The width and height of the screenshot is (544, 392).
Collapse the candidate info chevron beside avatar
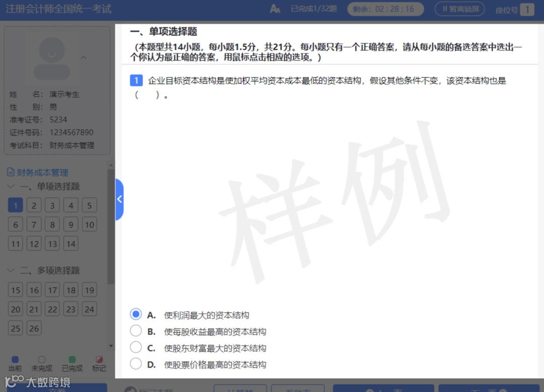pyautogui.click(x=84, y=57)
